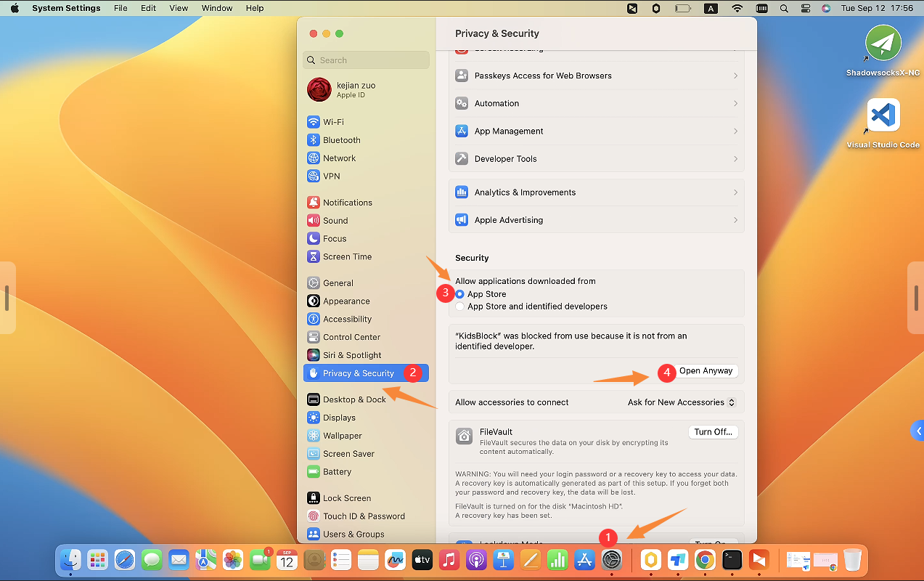The width and height of the screenshot is (924, 581).
Task: Open Siri from the menu bar
Action: point(826,8)
